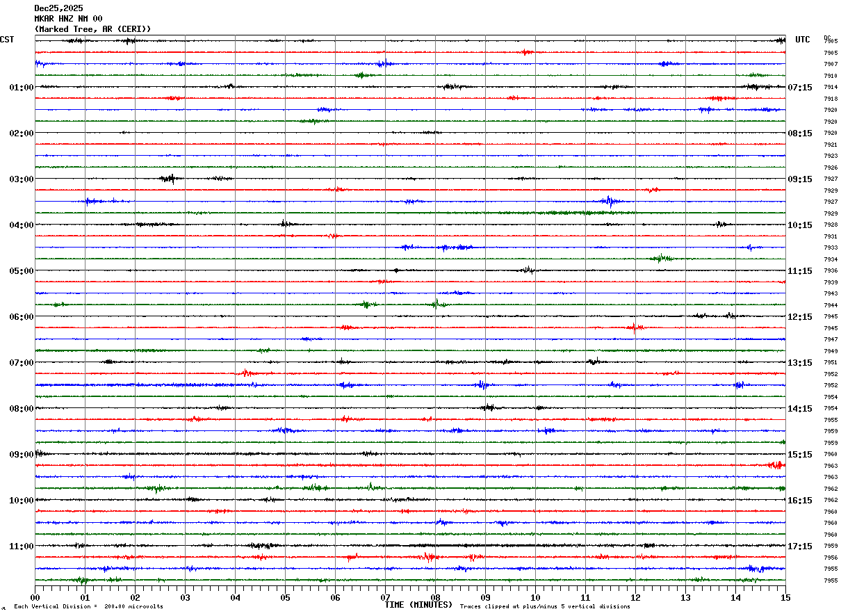The image size is (841, 616).
Task: Click the 08:15 UTC time label
Action: (799, 133)
